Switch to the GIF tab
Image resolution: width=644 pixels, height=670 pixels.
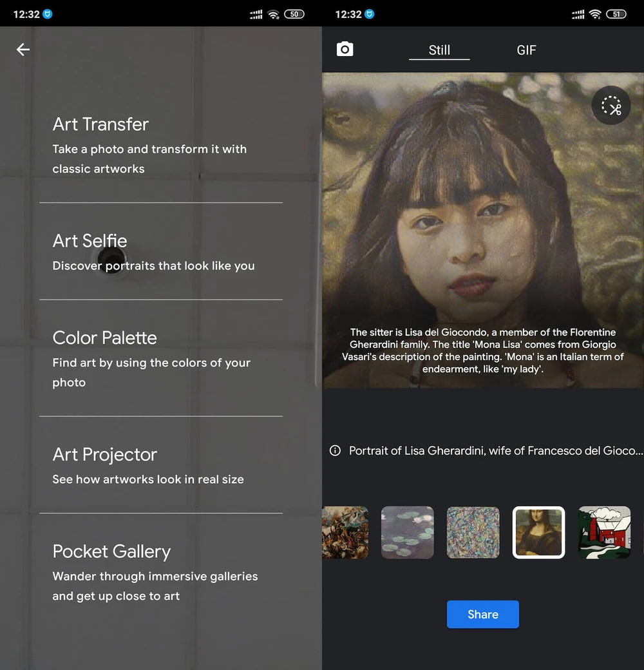click(x=526, y=50)
